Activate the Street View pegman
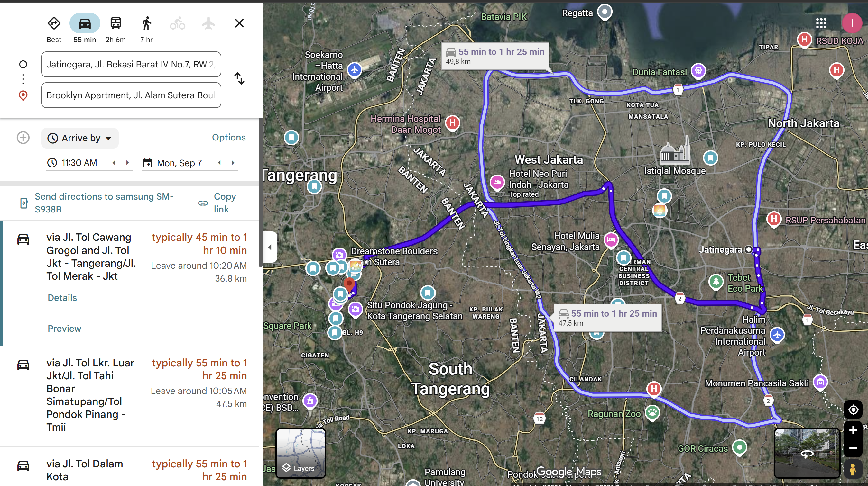Screen dimensions: 868x486 pos(853,469)
